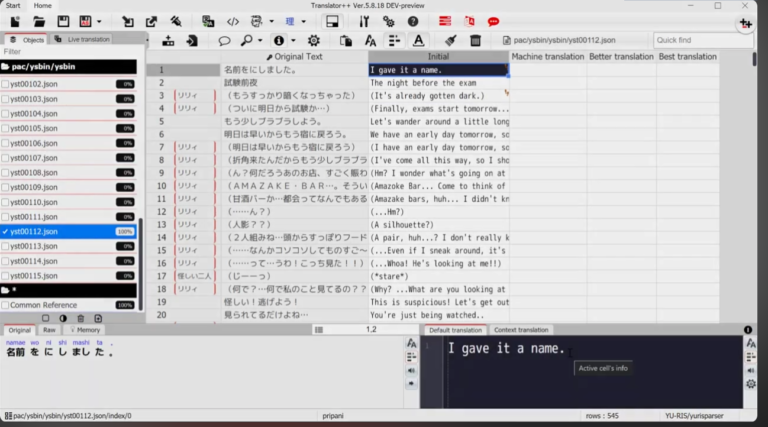Open the red save-as dropdown arrow
This screenshot has height=427, width=768.
tap(98, 21)
